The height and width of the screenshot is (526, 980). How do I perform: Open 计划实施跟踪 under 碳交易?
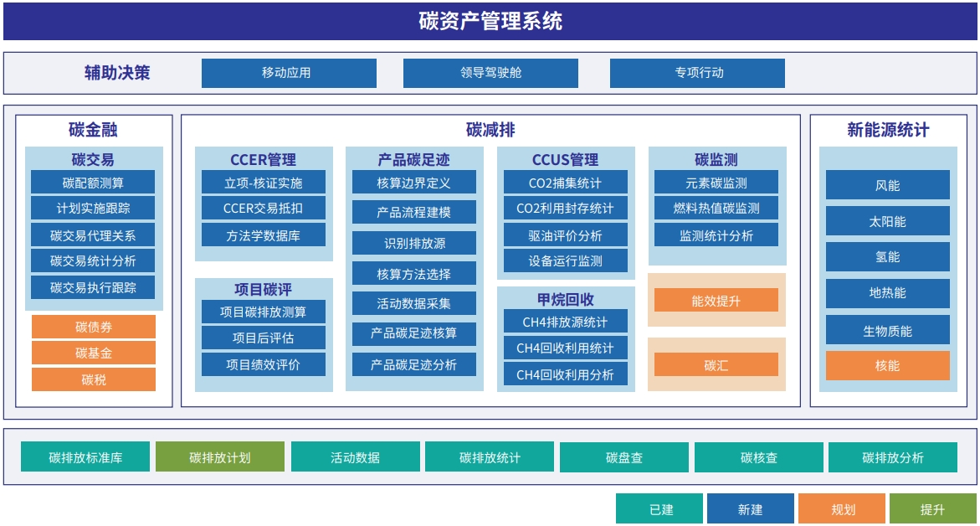(93, 209)
